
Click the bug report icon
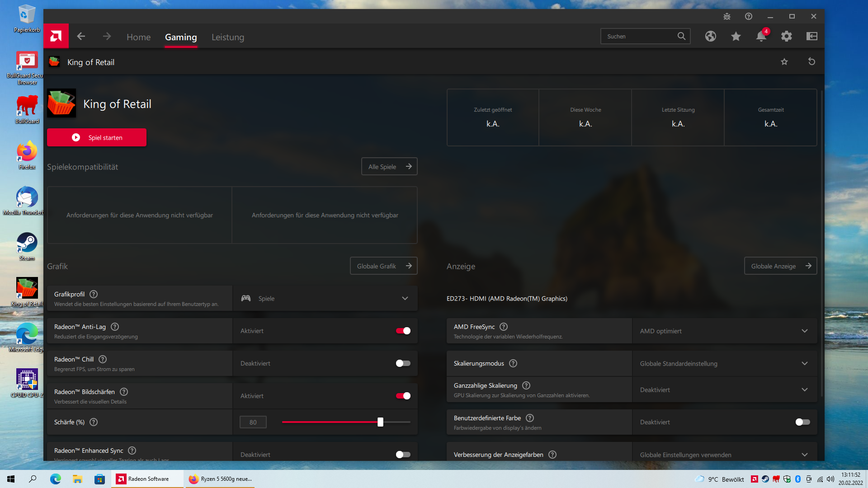coord(727,17)
